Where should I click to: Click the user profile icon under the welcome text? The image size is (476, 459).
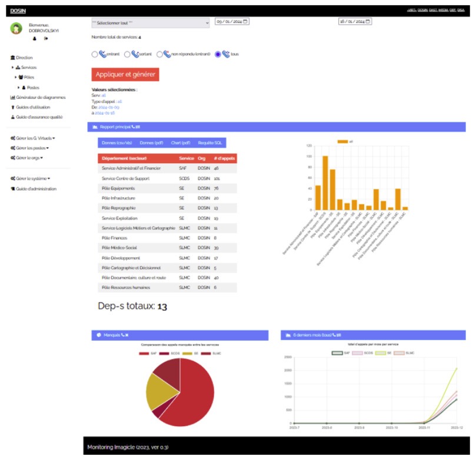coord(35,39)
